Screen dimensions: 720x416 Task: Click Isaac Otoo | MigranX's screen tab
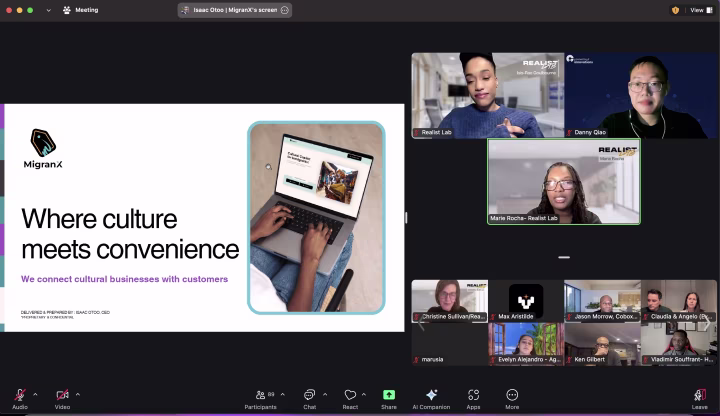[235, 10]
